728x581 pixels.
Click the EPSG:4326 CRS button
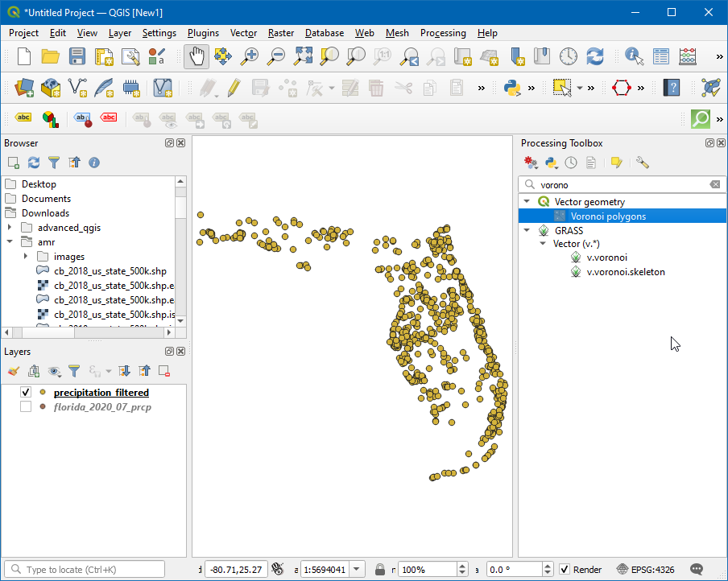click(x=646, y=570)
